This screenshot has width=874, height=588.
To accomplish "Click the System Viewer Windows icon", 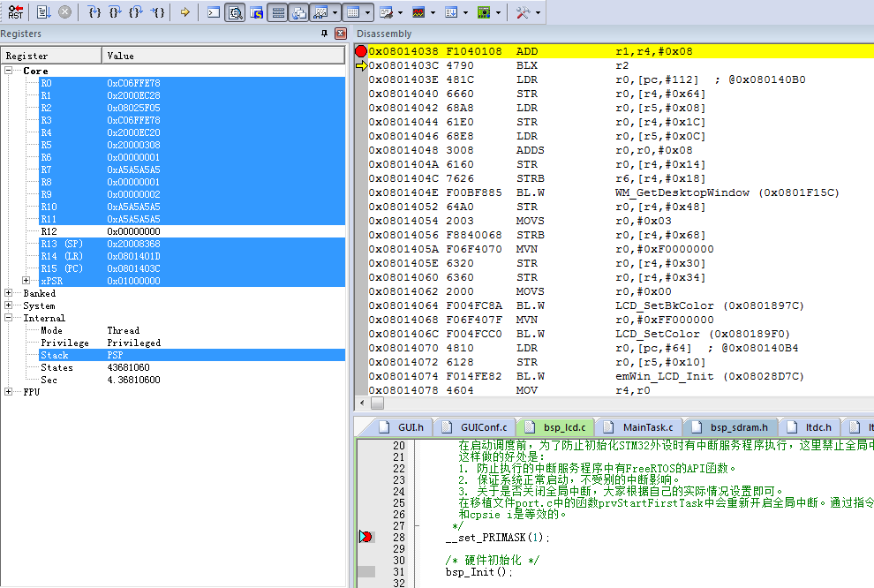I will tap(484, 12).
